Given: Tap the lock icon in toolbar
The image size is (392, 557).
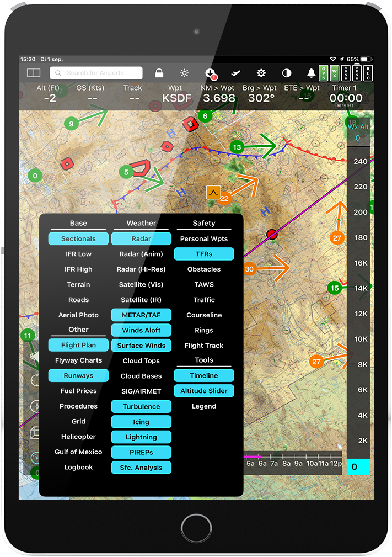Looking at the screenshot, I should pos(159,73).
